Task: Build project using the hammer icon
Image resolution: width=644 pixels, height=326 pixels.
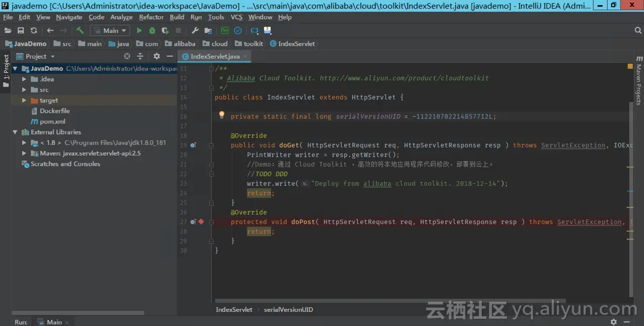Action: click(x=80, y=31)
